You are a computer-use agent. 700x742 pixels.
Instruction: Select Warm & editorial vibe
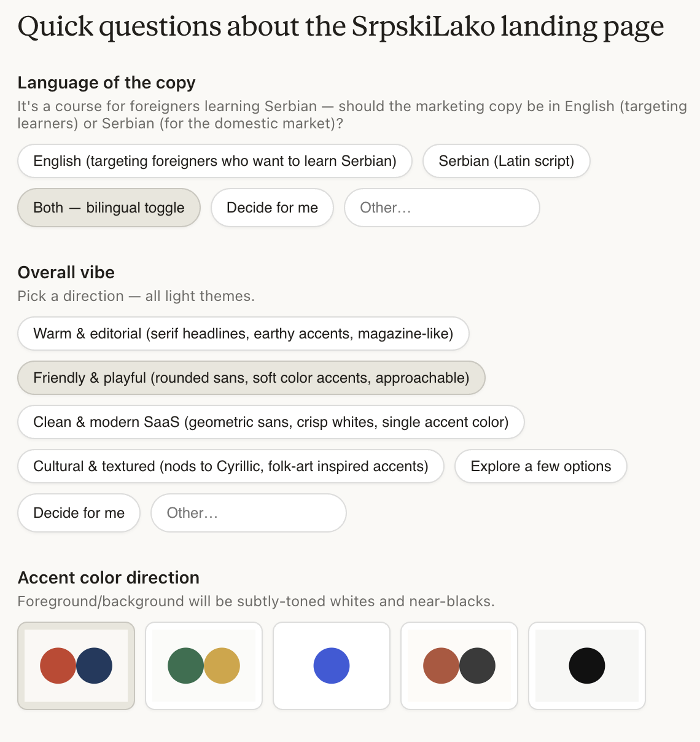[243, 334]
